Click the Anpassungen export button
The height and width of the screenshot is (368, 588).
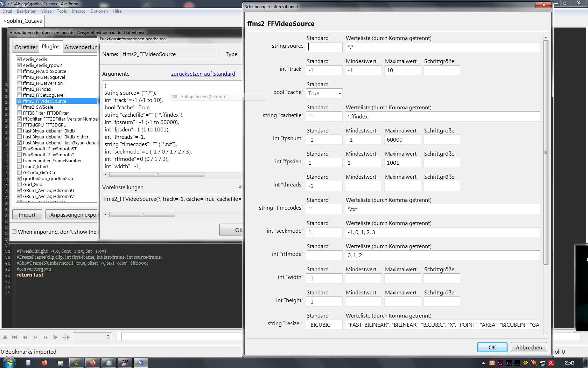coord(71,214)
